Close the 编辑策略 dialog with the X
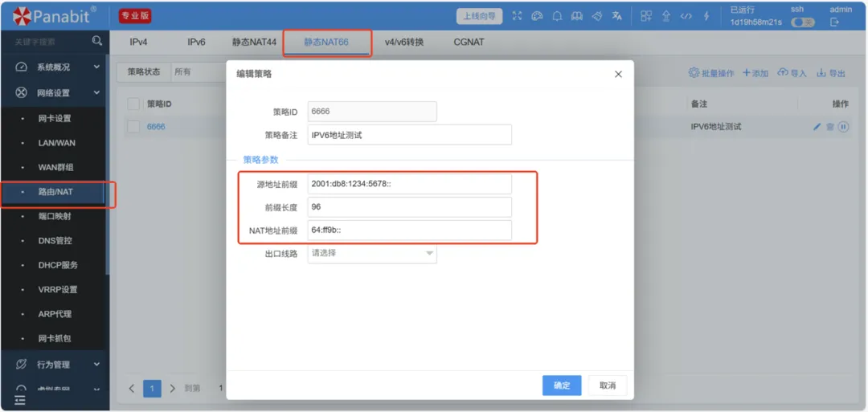 tap(618, 74)
